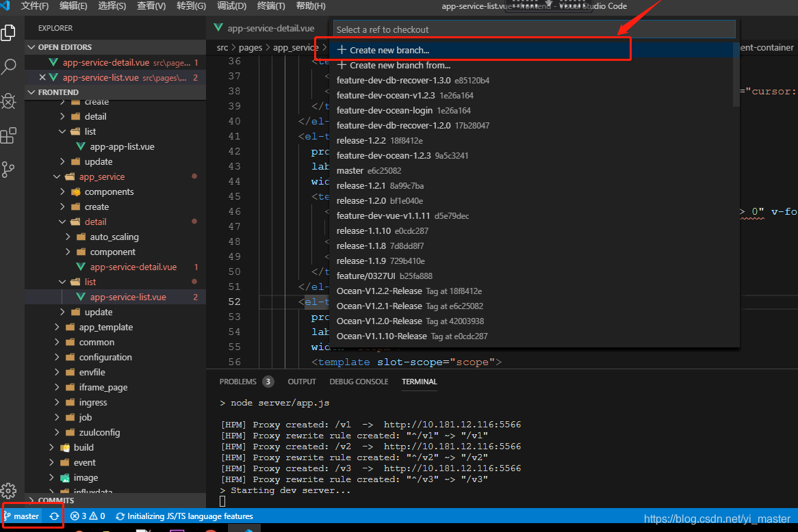Switch to the OUTPUT panel tab
This screenshot has width=798, height=532.
pyautogui.click(x=302, y=382)
